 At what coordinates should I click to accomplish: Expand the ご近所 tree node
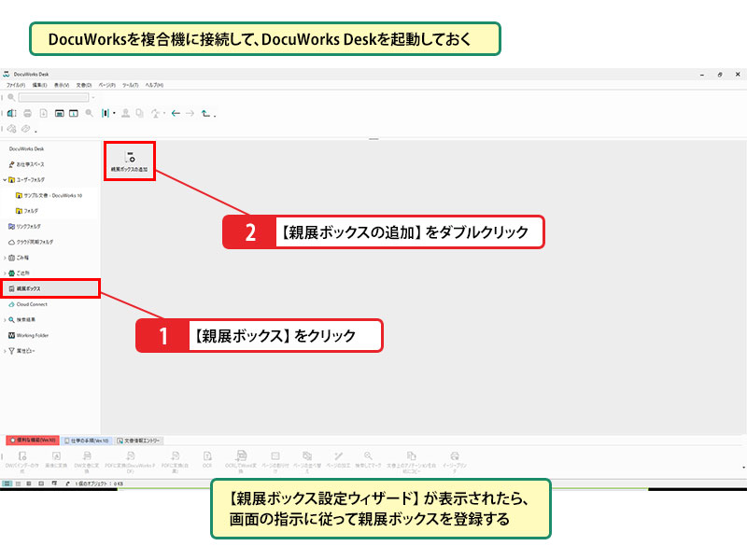tap(5, 273)
